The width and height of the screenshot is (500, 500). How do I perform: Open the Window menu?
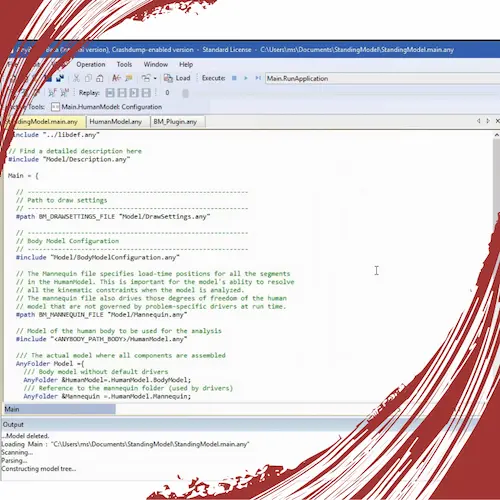click(x=156, y=64)
